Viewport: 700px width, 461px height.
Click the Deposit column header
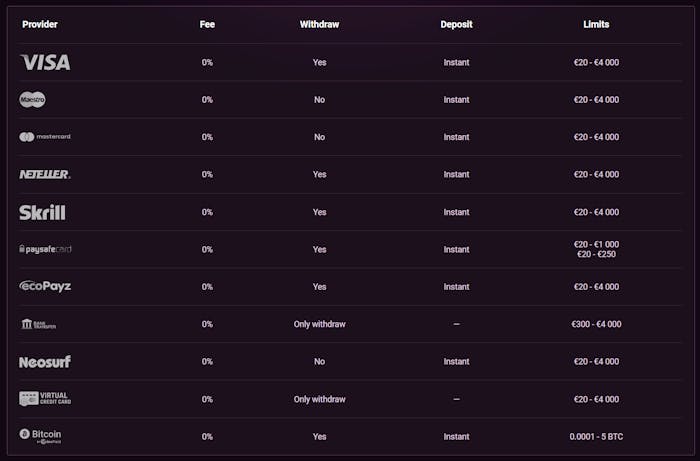(456, 24)
